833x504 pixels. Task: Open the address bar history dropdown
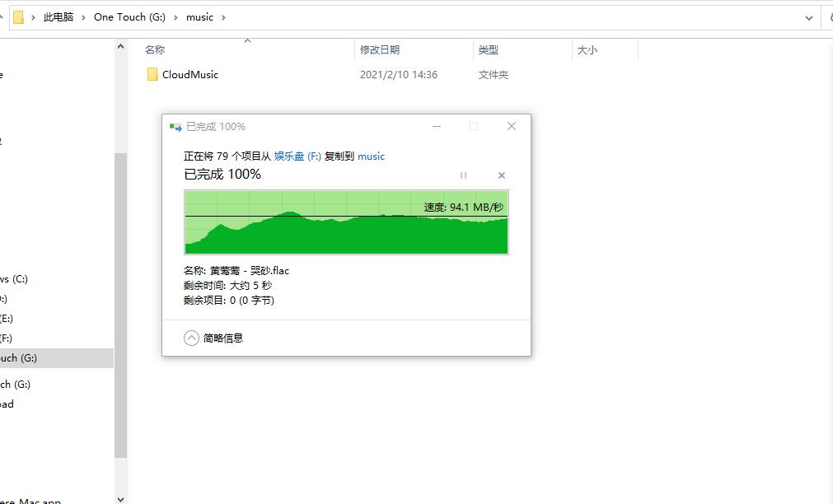(808, 16)
